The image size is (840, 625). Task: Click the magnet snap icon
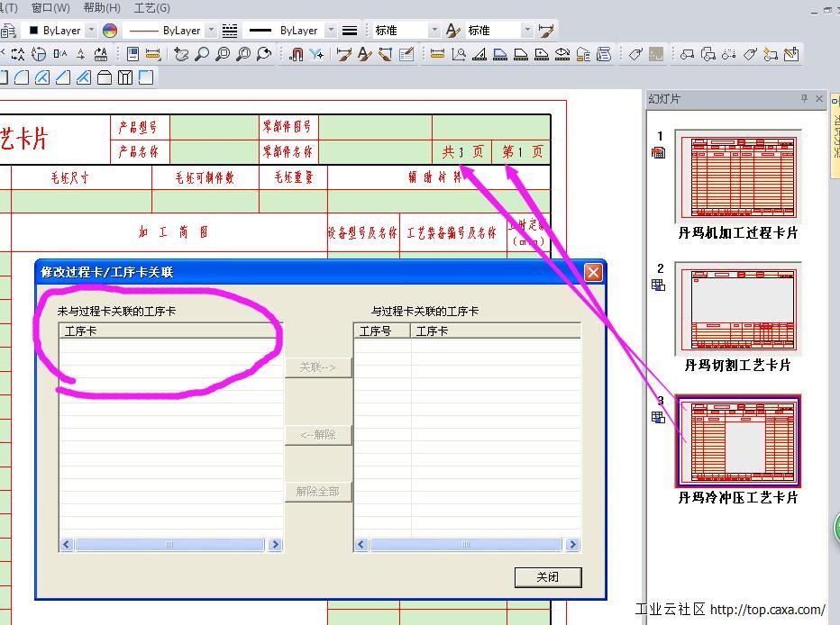(x=296, y=54)
